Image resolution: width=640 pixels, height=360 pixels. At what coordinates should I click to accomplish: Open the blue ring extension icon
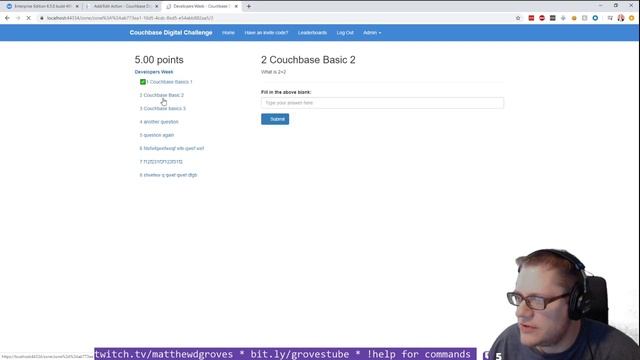pos(595,18)
